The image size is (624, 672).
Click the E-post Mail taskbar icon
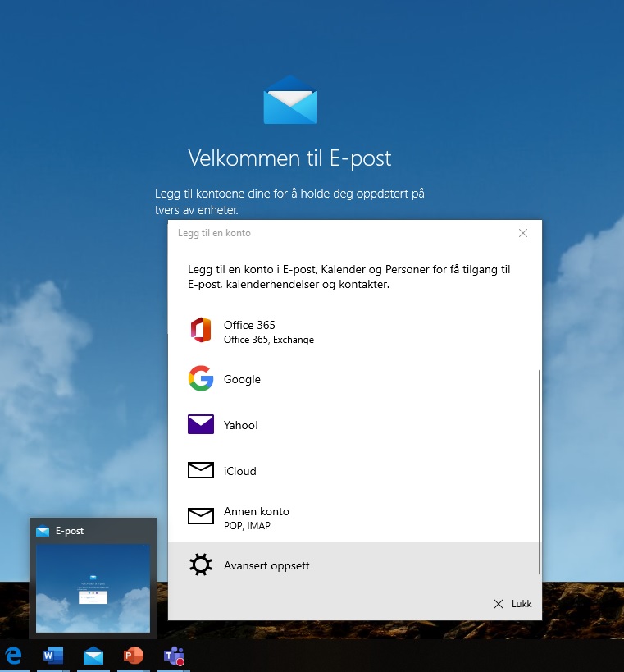coord(93,656)
